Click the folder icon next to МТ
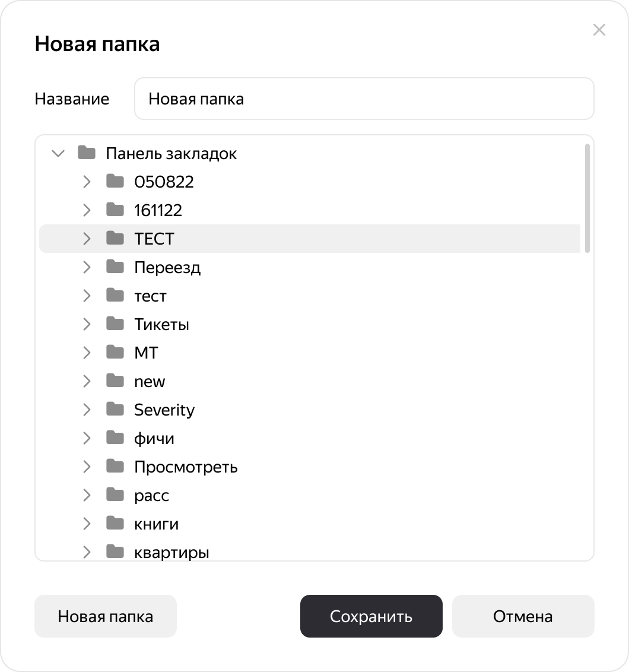The image size is (629, 672). 115,353
